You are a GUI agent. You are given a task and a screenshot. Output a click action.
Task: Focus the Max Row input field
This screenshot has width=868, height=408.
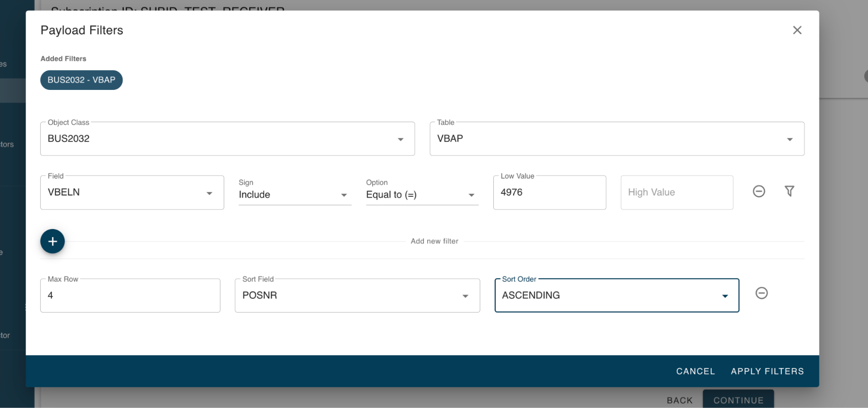point(130,295)
